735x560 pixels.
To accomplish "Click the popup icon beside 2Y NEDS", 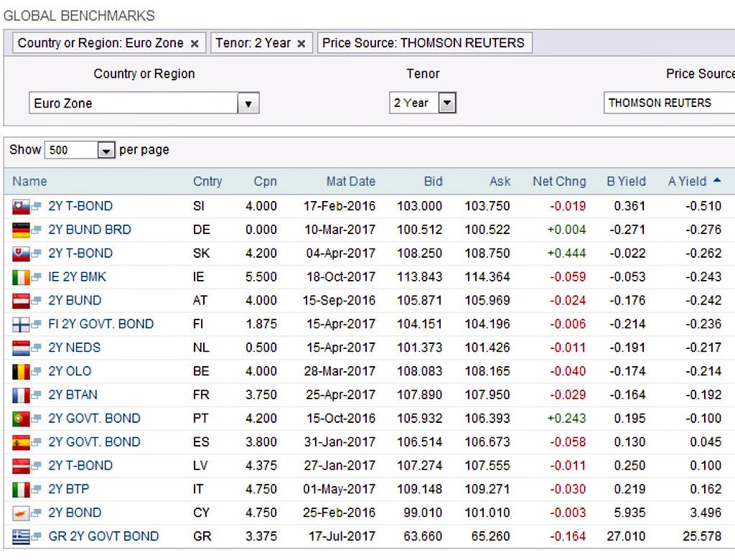I will [36, 348].
